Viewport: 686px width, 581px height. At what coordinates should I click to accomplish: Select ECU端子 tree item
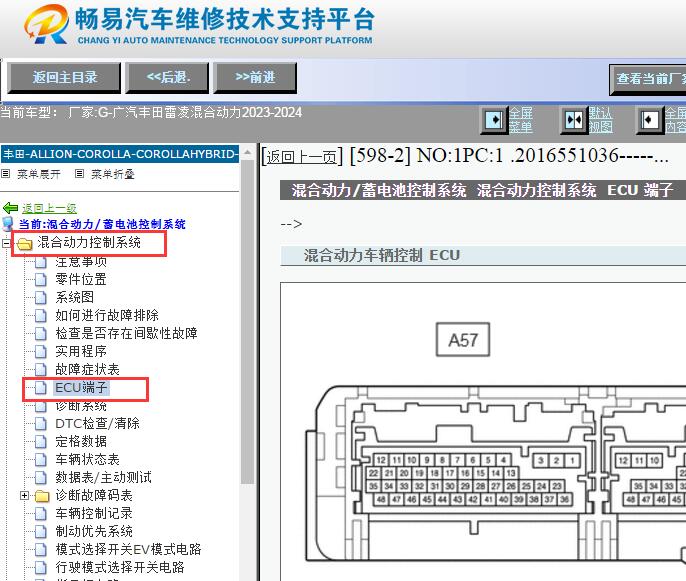point(81,388)
